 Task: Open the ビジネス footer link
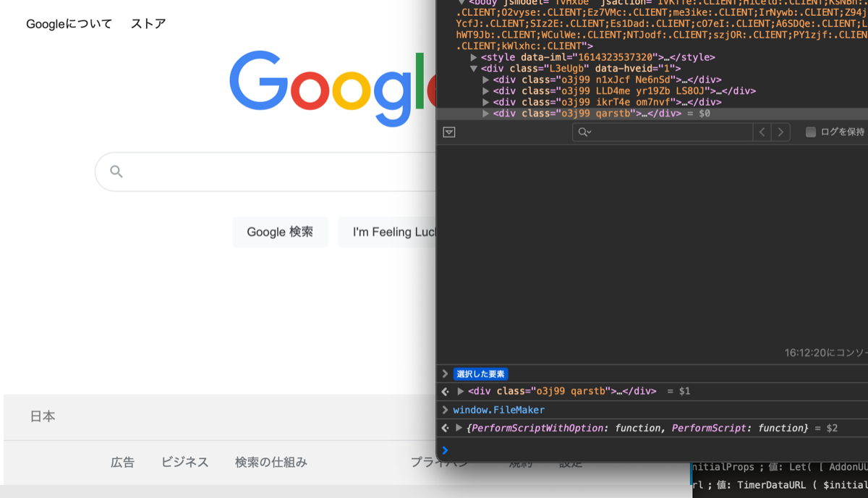(x=184, y=462)
